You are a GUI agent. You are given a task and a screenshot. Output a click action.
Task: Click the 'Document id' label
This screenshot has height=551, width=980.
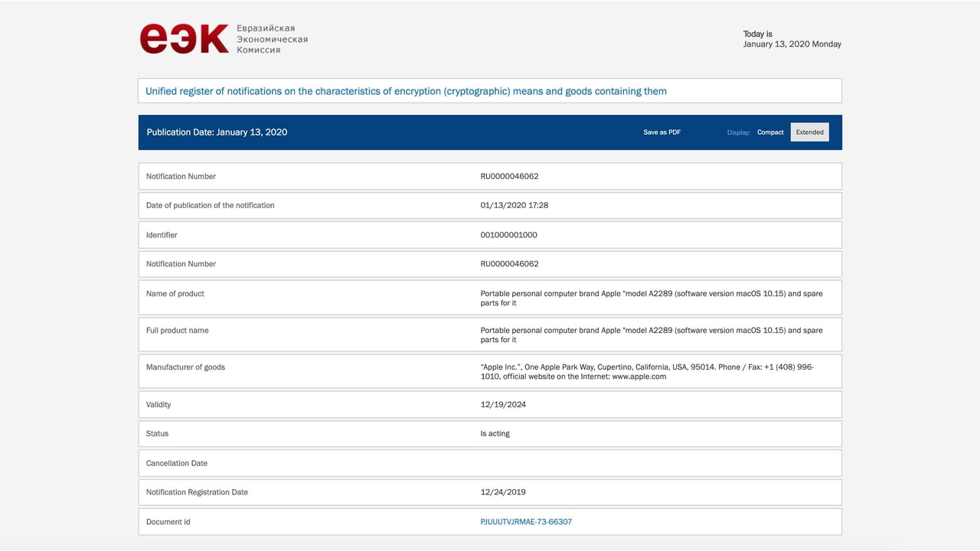click(x=168, y=522)
